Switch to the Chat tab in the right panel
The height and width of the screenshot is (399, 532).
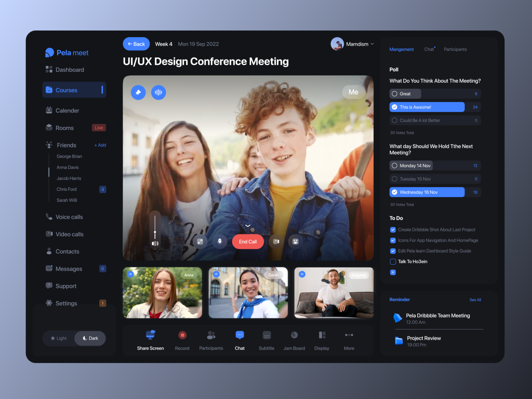coord(429,49)
